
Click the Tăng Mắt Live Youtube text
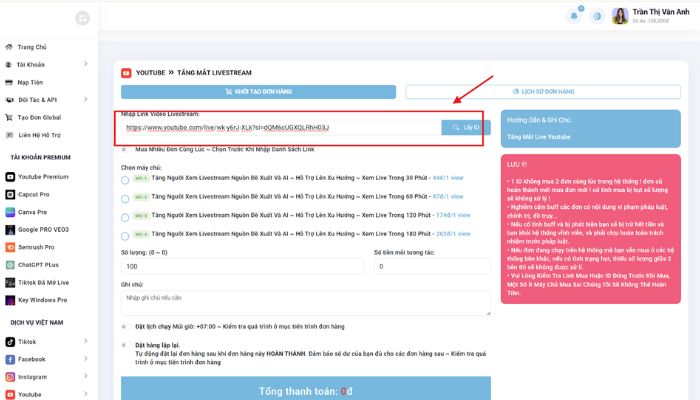click(538, 137)
